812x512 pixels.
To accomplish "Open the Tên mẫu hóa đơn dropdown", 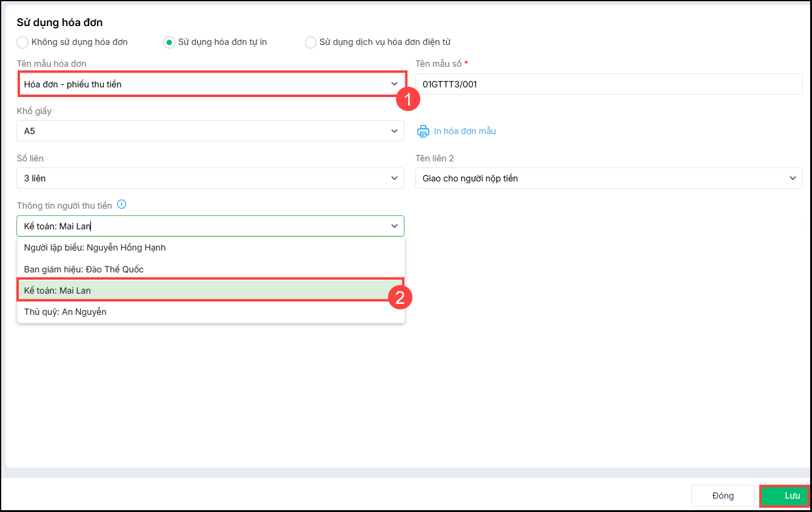I will (x=210, y=84).
